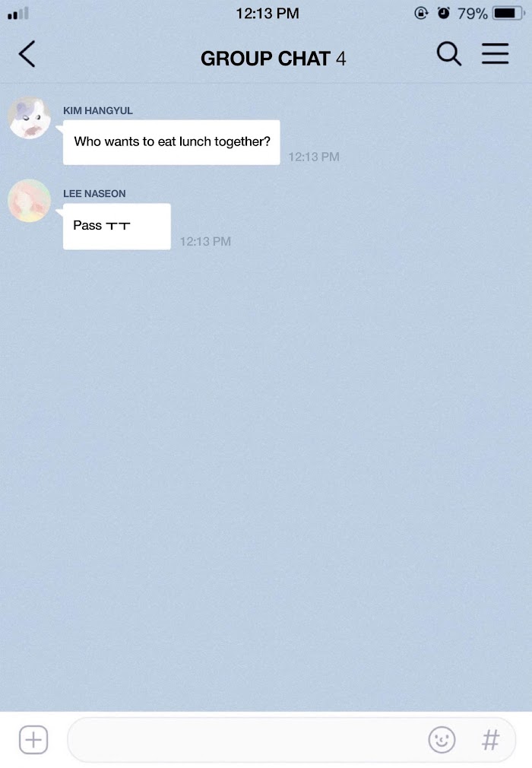
Task: Tap the GROUP CHAT title
Action: [x=265, y=59]
